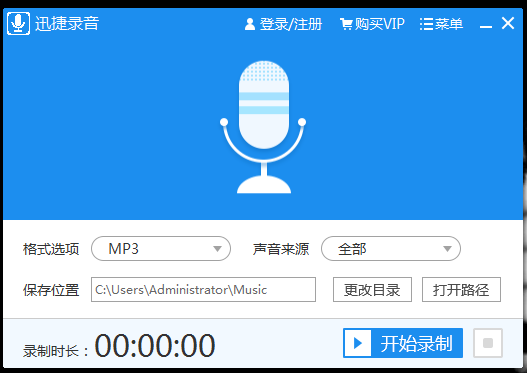527x373 pixels.
Task: Expand the 格式选项 MP3 dropdown
Action: 161,249
